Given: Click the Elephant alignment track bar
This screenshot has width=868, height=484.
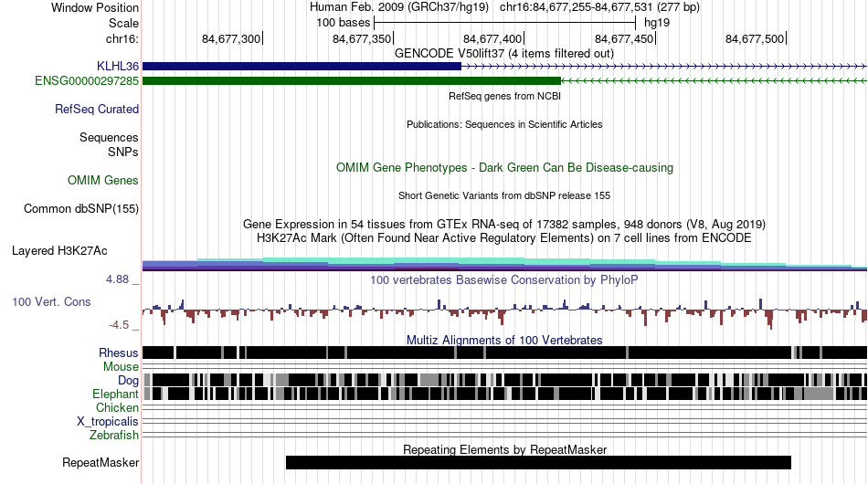Looking at the screenshot, I should coord(504,394).
